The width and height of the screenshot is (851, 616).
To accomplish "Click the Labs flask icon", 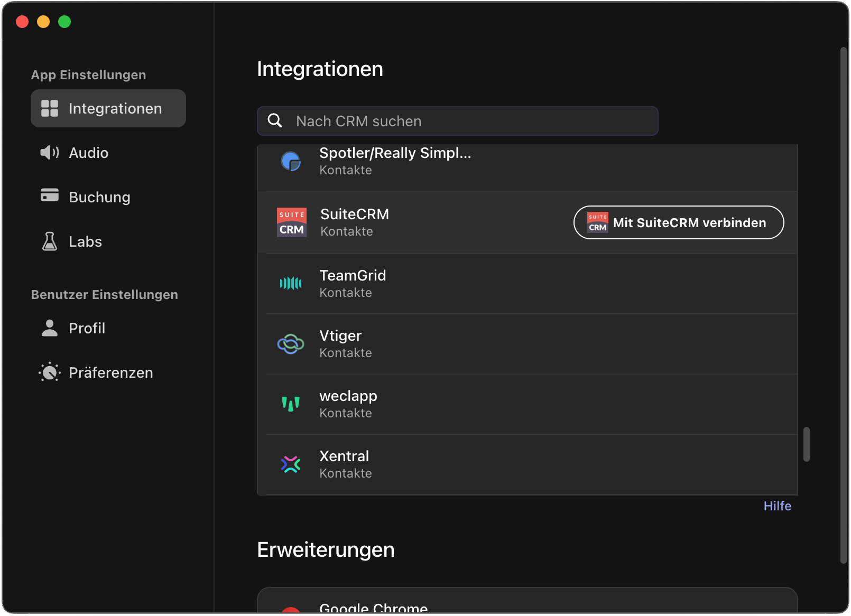I will 50,241.
